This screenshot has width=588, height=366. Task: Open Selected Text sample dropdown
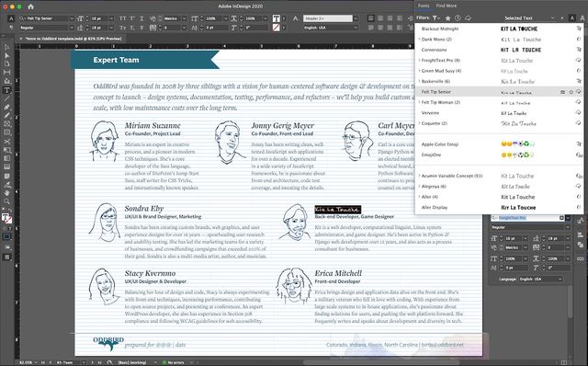pyautogui.click(x=528, y=18)
